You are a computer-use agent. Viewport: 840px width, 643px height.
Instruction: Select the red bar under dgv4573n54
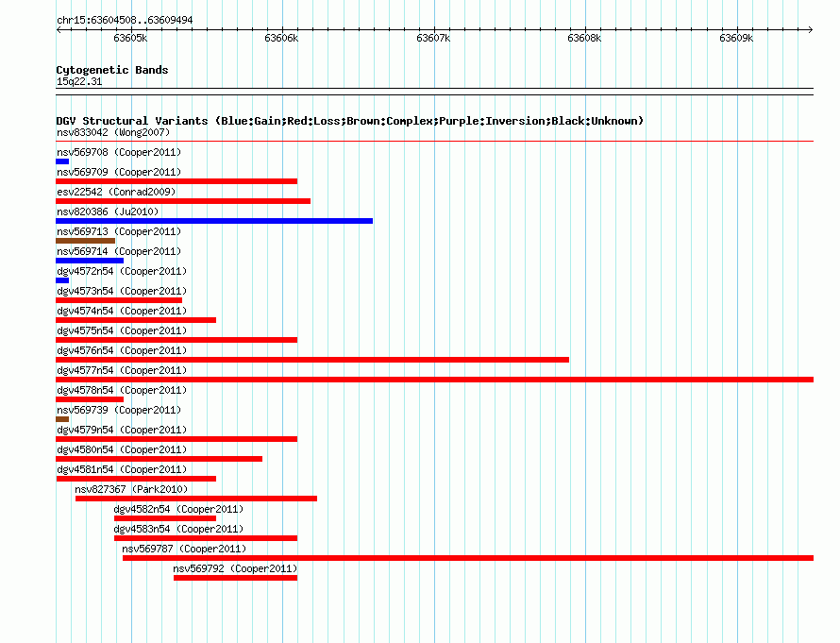[x=119, y=300]
